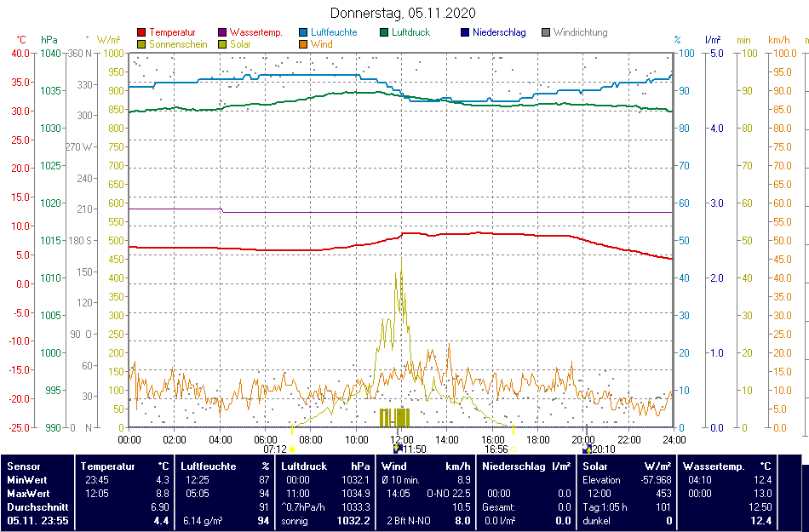Viewport: 809px width, 532px height.
Task: Click the maximum pressure value 1034.9
Action: (x=355, y=494)
